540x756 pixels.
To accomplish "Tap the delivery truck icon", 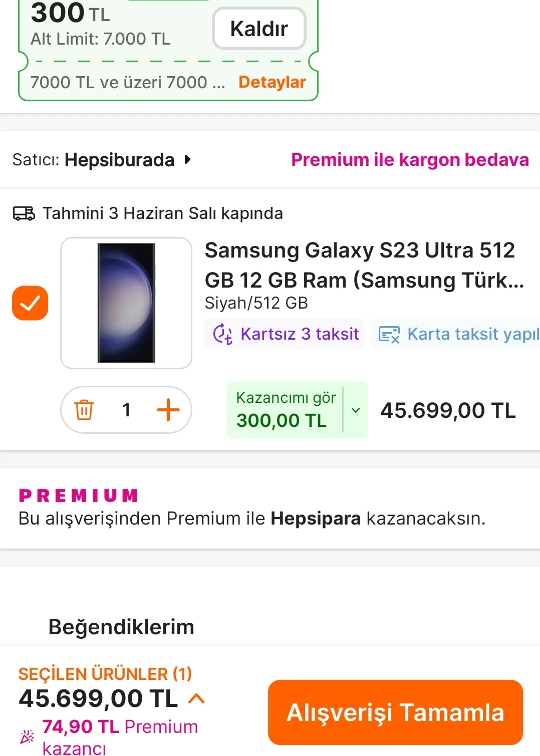I will point(24,213).
